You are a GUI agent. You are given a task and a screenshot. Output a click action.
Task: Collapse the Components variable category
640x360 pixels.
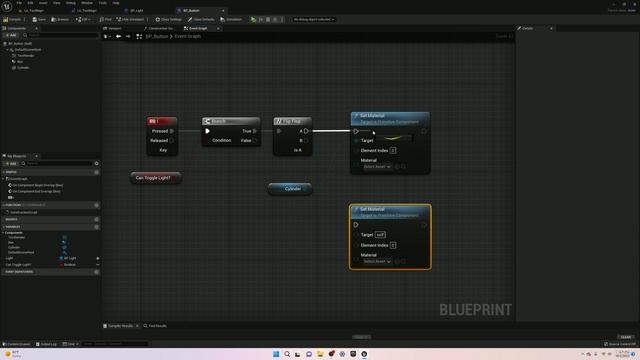[x=4, y=233]
